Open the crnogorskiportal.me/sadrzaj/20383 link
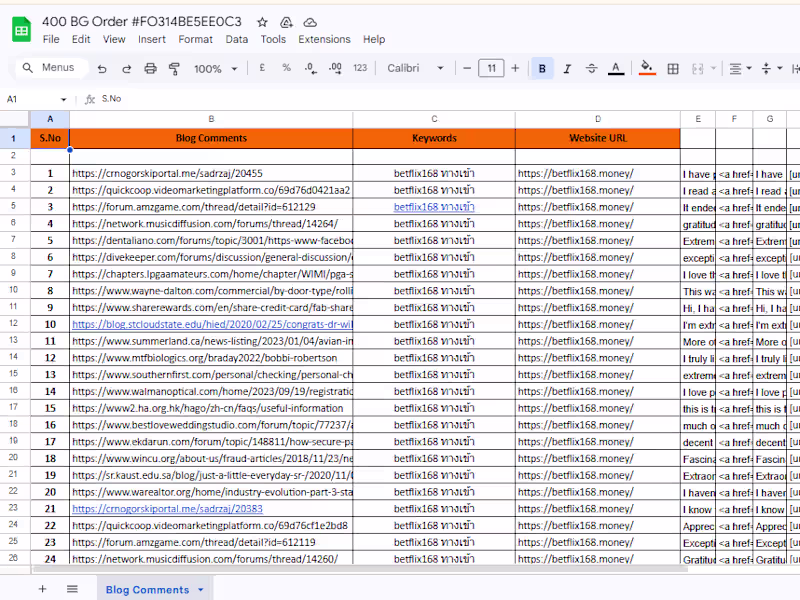 167,509
